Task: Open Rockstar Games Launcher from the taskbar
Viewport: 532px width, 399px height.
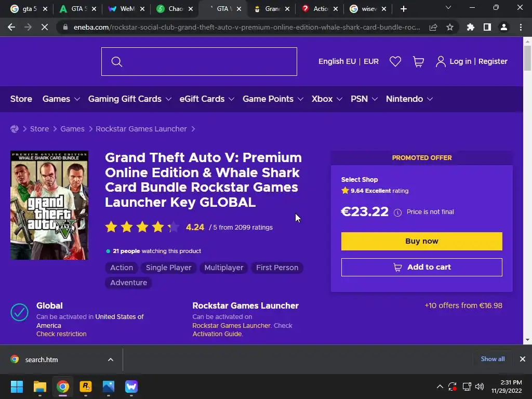Action: pyautogui.click(x=86, y=387)
